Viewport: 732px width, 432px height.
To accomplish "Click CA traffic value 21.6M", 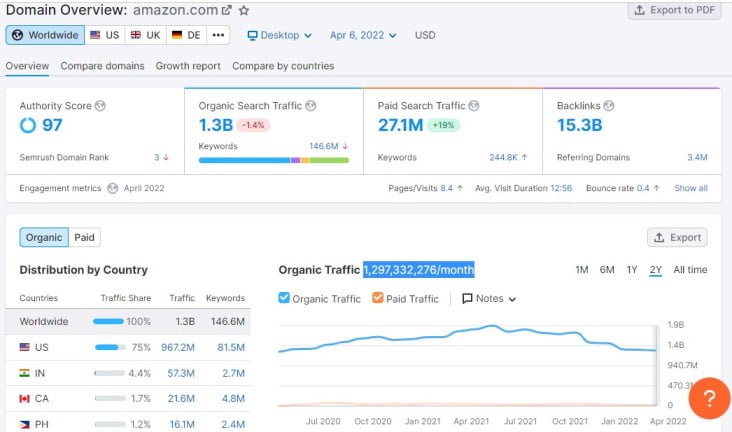I will [181, 398].
